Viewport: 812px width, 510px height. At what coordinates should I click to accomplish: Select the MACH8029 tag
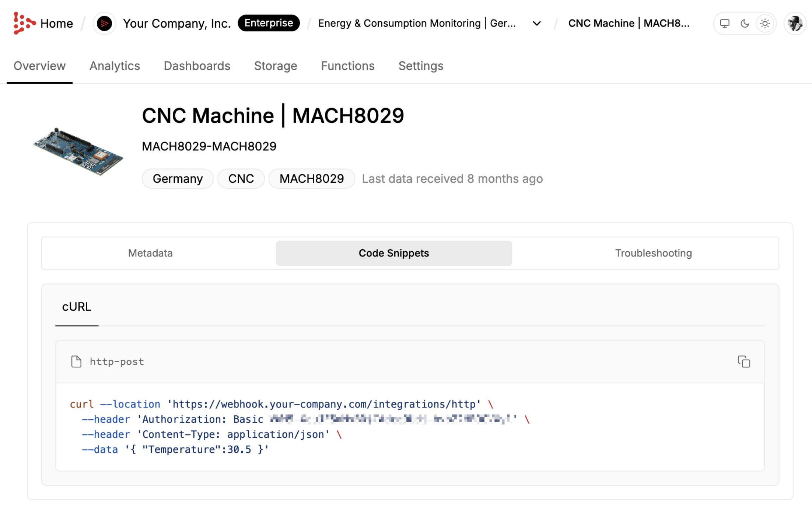[x=311, y=178]
